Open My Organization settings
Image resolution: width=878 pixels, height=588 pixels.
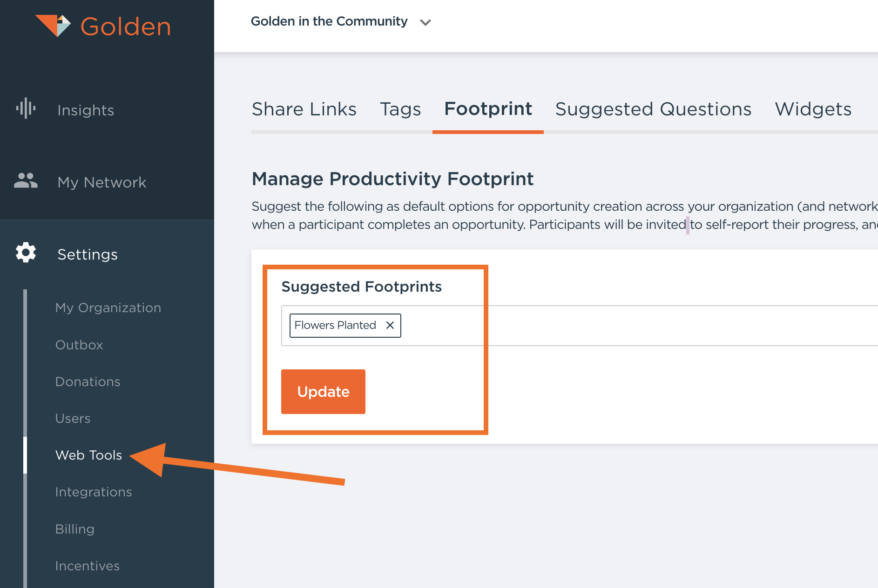(x=108, y=307)
